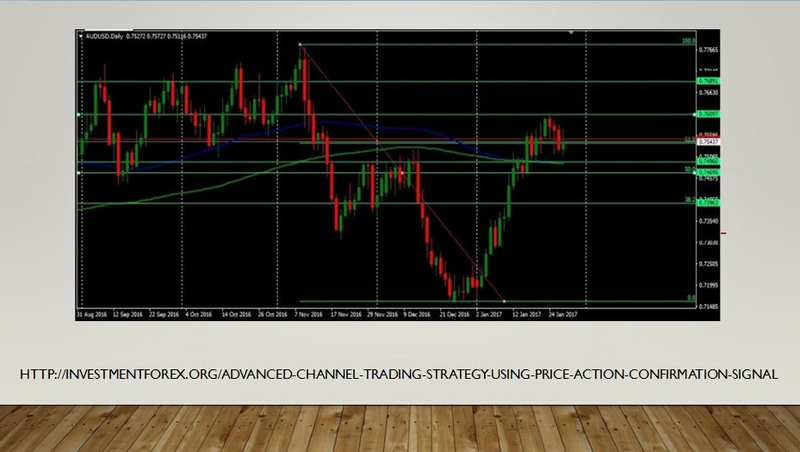Click the green 0.7609 price level tag
Image resolution: width=800 pixels, height=452 pixels.
[x=710, y=115]
